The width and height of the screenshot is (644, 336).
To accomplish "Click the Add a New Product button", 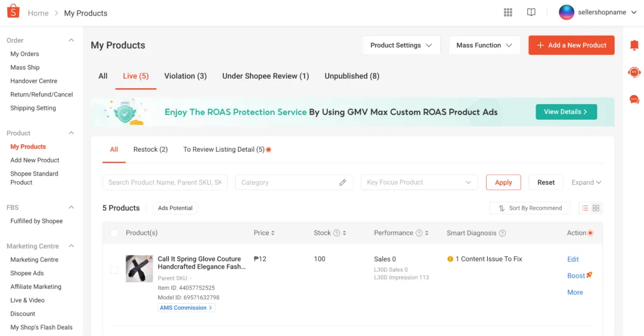I will (x=571, y=45).
